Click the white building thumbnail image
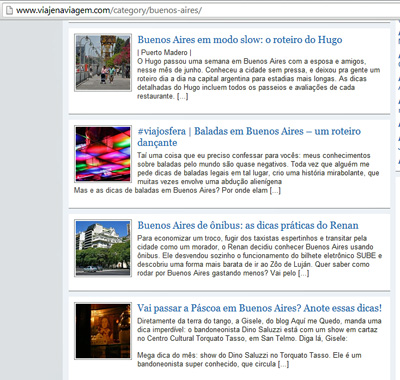 (x=103, y=248)
